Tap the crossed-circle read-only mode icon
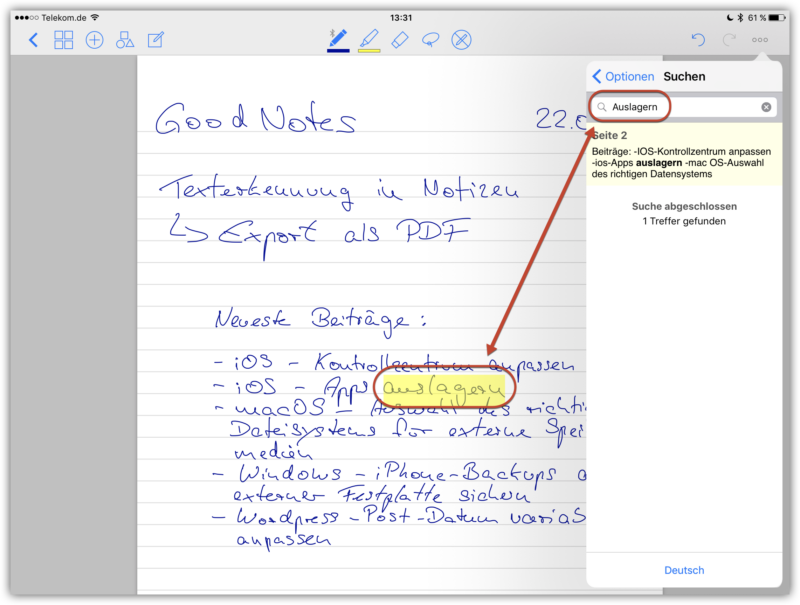Image resolution: width=800 pixels, height=605 pixels. 461,40
